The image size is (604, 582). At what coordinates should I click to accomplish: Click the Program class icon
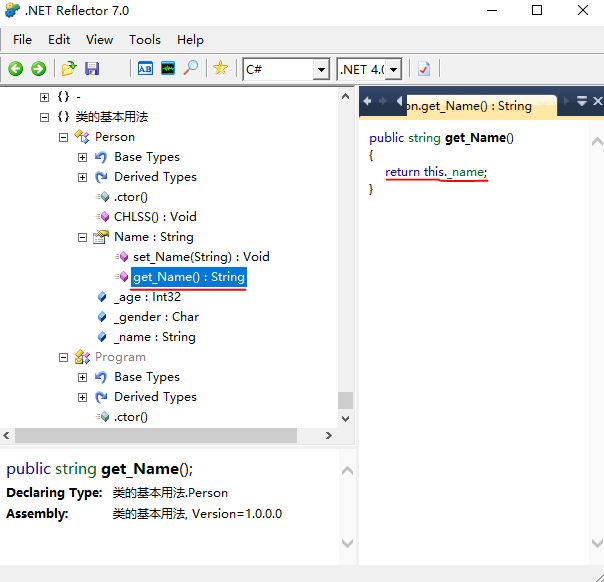pyautogui.click(x=82, y=357)
